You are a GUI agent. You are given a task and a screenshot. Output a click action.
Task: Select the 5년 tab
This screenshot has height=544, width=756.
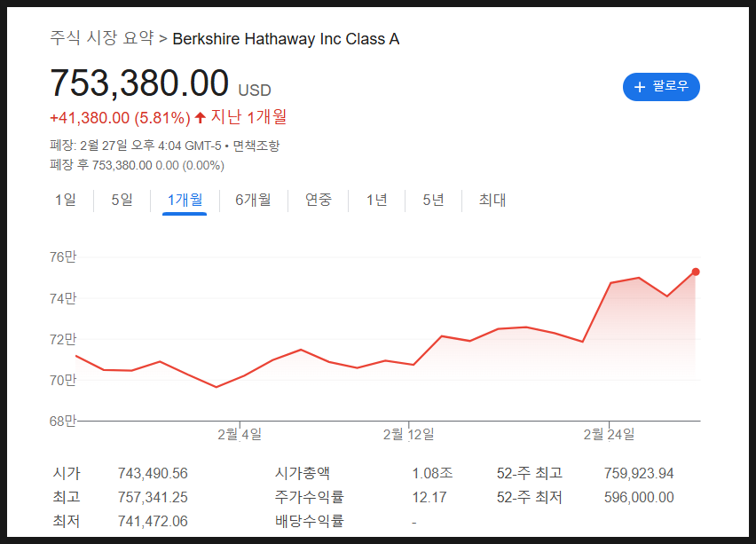tap(433, 200)
